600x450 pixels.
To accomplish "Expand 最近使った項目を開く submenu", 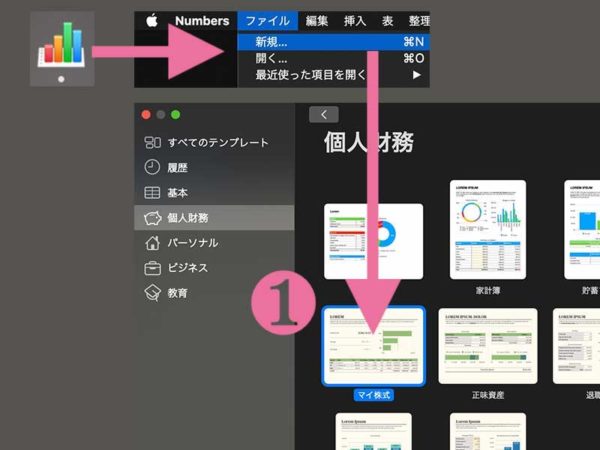I will [x=333, y=75].
